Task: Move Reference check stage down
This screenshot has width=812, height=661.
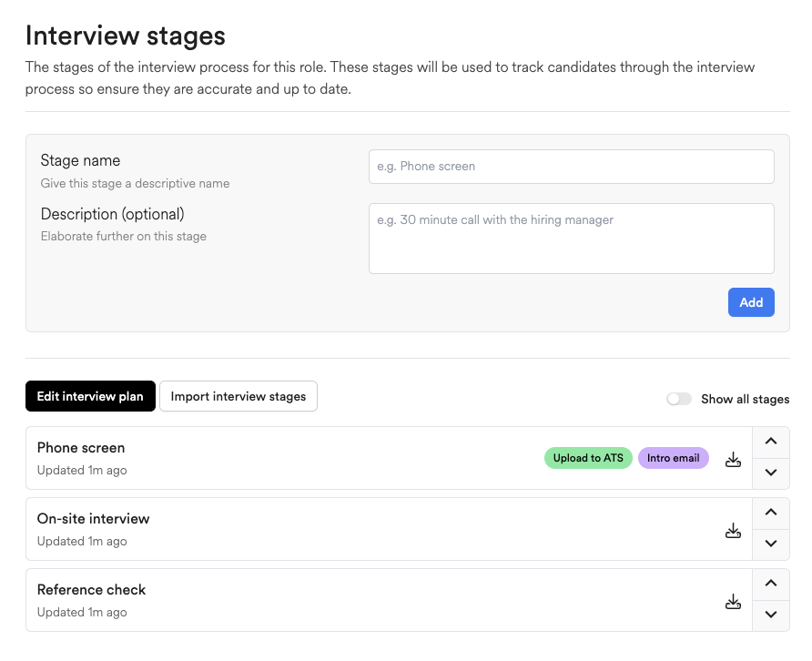Action: click(770, 615)
